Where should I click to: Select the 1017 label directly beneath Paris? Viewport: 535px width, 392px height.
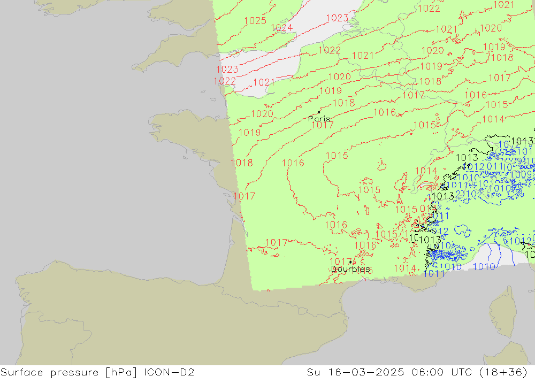[x=323, y=125]
